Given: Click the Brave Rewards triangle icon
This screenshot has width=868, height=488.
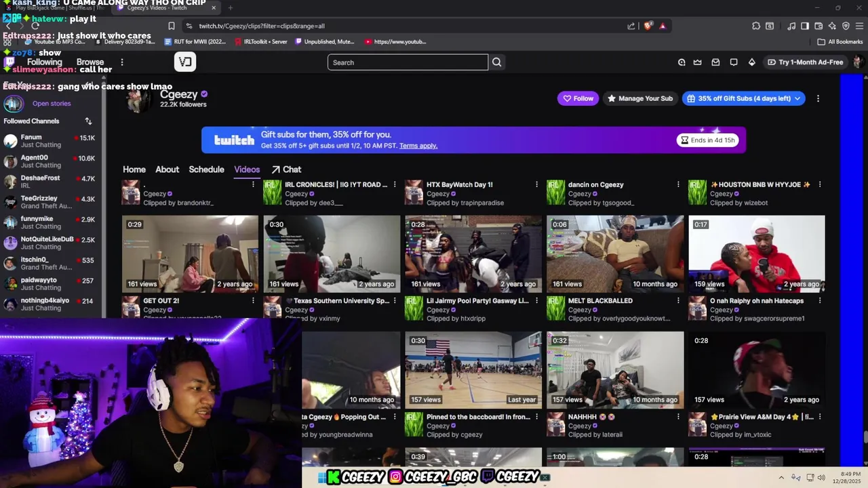Looking at the screenshot, I should click(663, 26).
